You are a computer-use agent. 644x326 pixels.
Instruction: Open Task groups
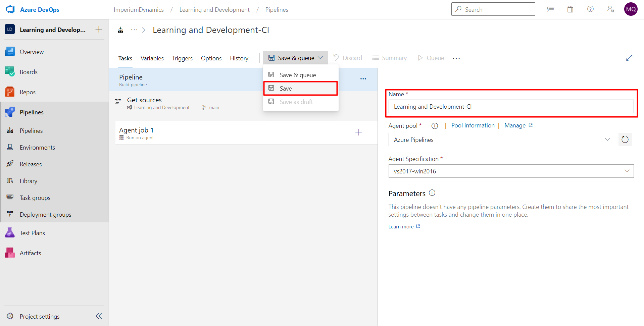pos(35,198)
